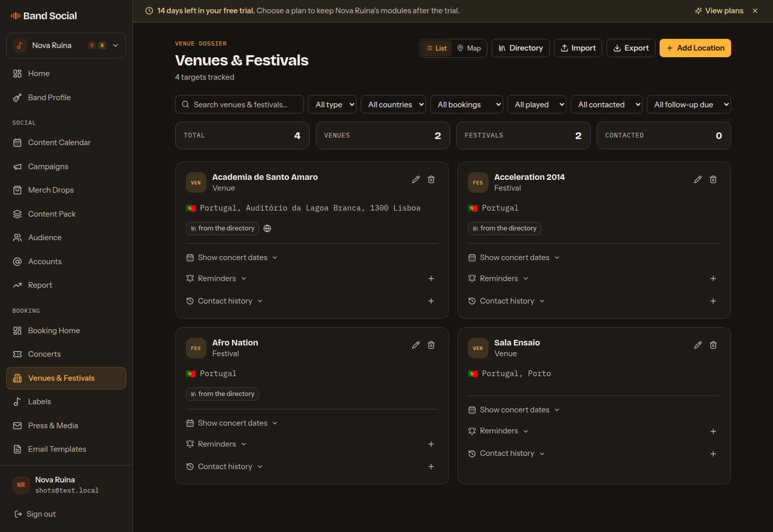773x532 pixels.
Task: Open the All played filter dropdown
Action: tap(536, 105)
